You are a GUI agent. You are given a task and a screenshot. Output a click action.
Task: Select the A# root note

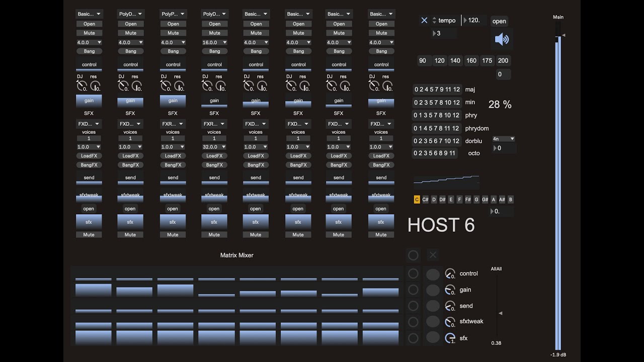click(x=502, y=200)
